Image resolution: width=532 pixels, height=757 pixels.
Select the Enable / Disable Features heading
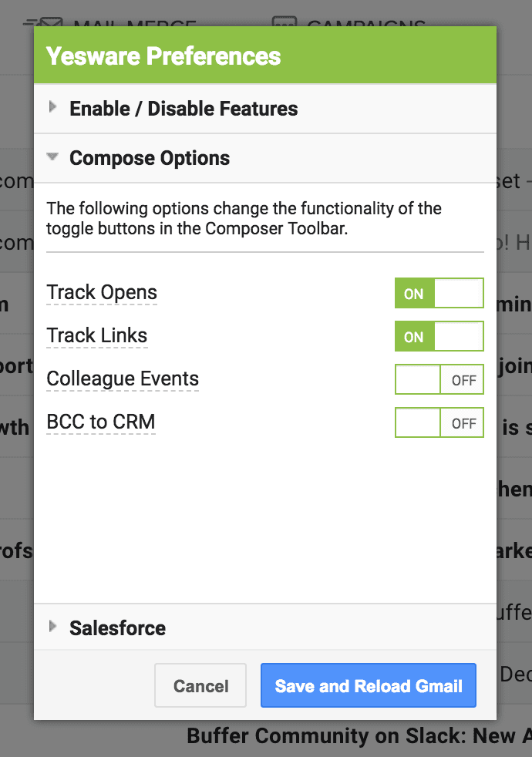[184, 109]
